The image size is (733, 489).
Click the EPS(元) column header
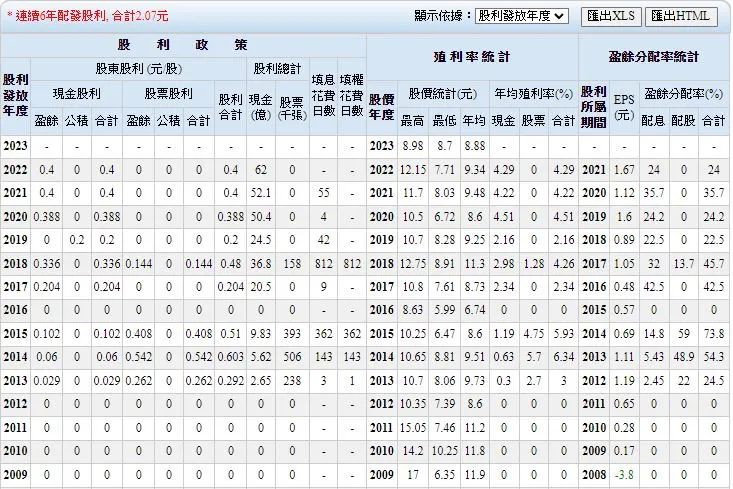tap(624, 107)
